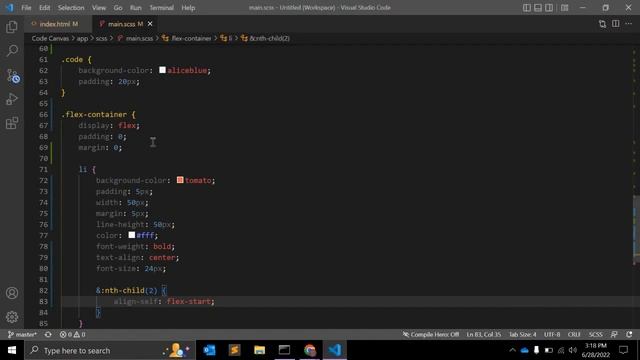640x360 pixels.
Task: Open File Explorer from the taskbar
Action: (x=259, y=350)
